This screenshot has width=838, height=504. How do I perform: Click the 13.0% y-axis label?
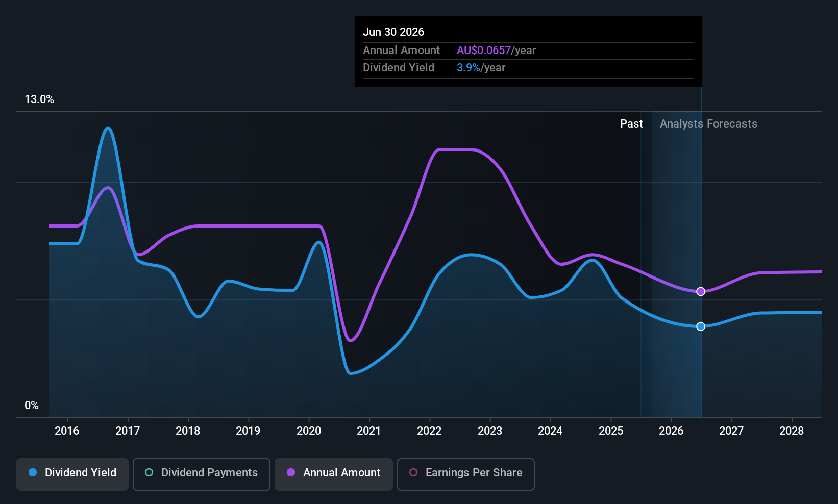pos(39,99)
